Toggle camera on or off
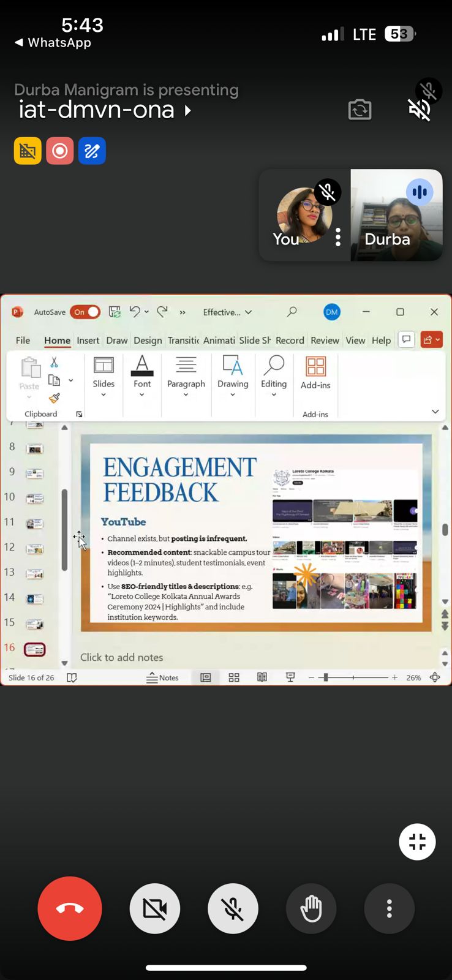 tap(155, 908)
